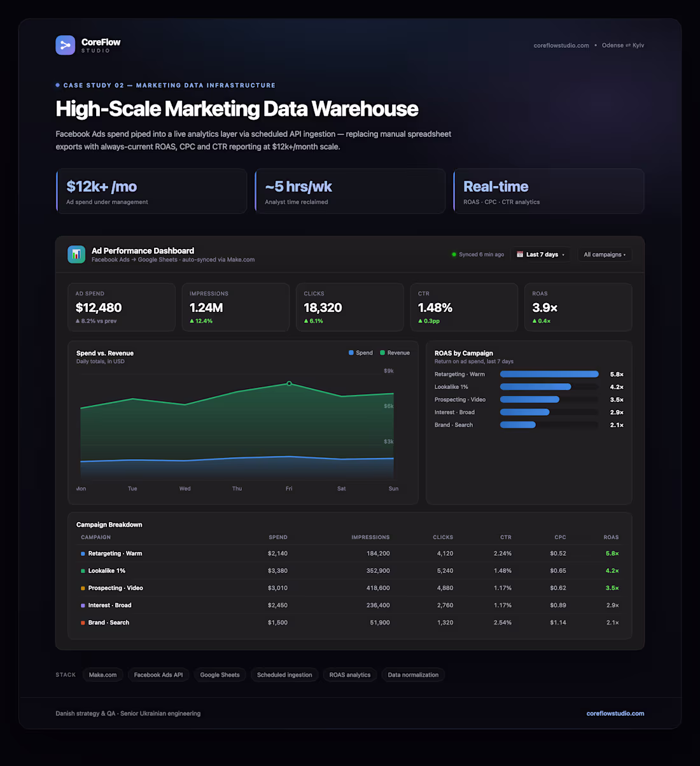Click the Real-time stat card
The image size is (700, 766).
pyautogui.click(x=549, y=191)
